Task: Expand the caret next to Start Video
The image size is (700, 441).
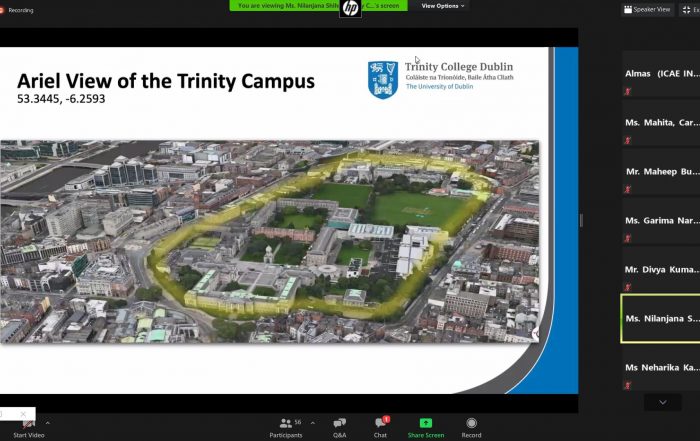Action: click(x=48, y=423)
